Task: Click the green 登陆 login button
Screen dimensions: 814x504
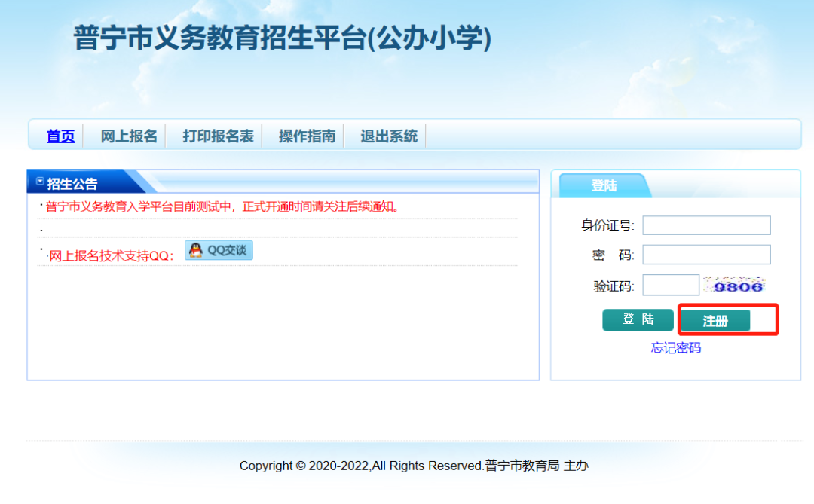Action: (x=638, y=319)
